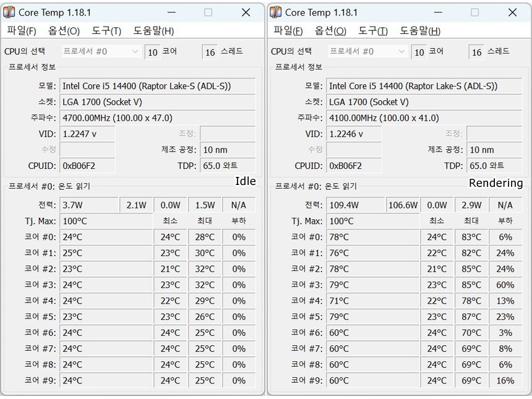Maximize the left Core Temp window
The image size is (532, 399).
[208, 12]
